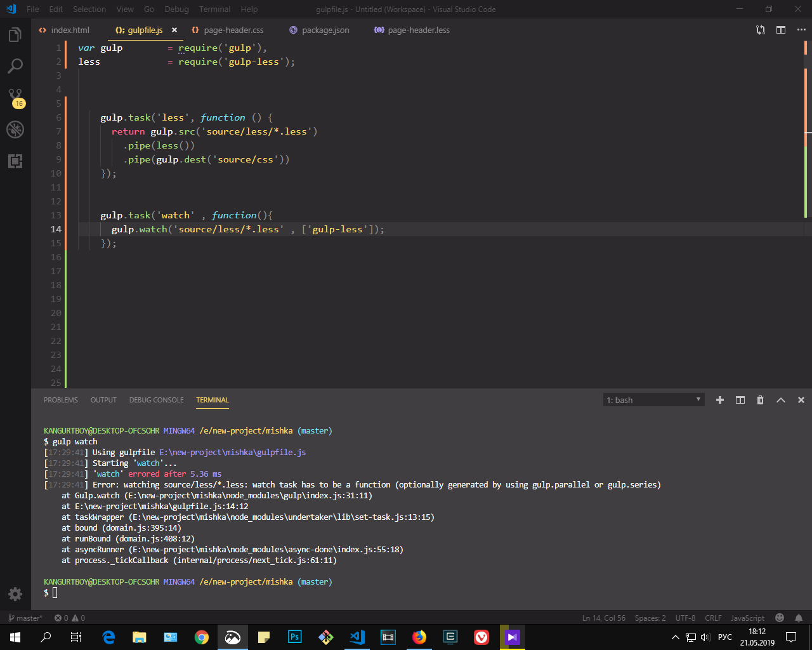Split the editor to the right

[x=781, y=30]
